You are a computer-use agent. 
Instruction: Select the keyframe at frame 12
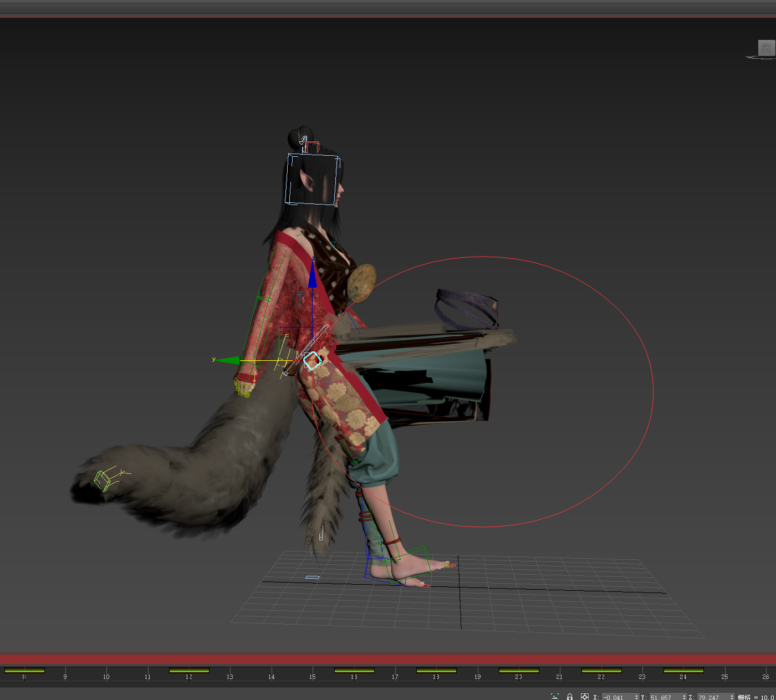(189, 671)
